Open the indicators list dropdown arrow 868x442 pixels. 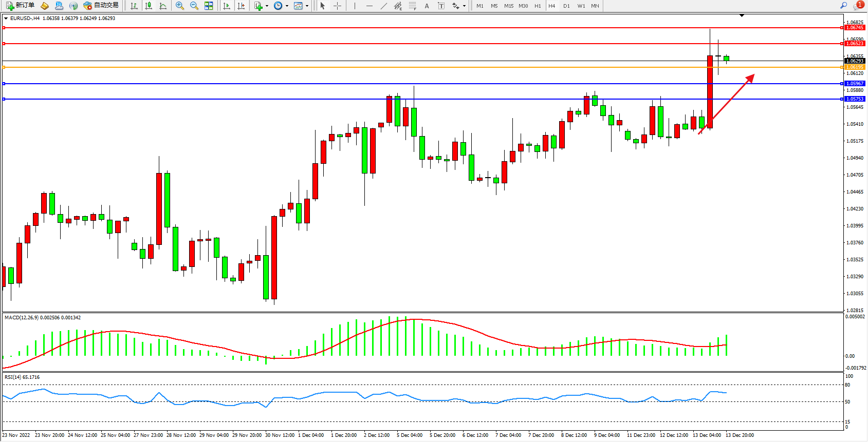tap(267, 6)
